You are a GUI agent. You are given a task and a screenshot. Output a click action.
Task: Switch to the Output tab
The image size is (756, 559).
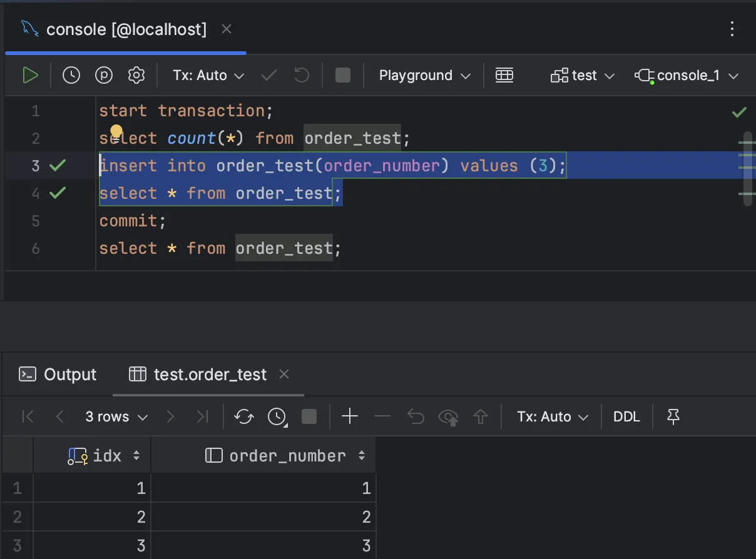point(58,375)
